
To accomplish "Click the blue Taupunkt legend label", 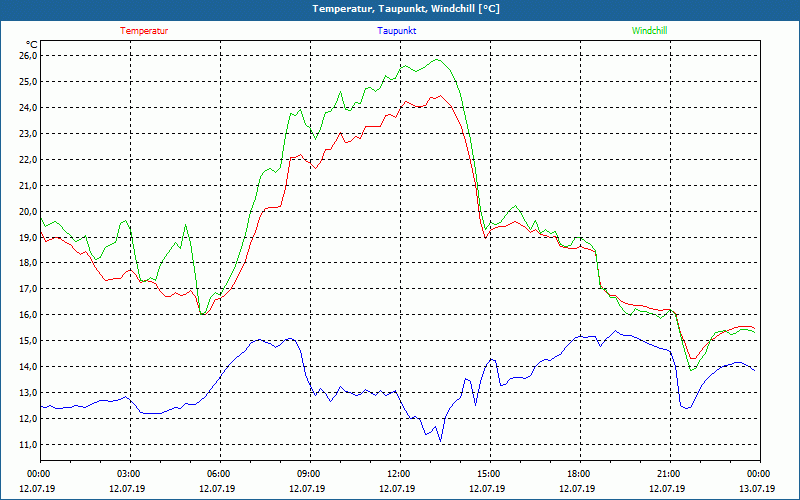I will [x=396, y=31].
